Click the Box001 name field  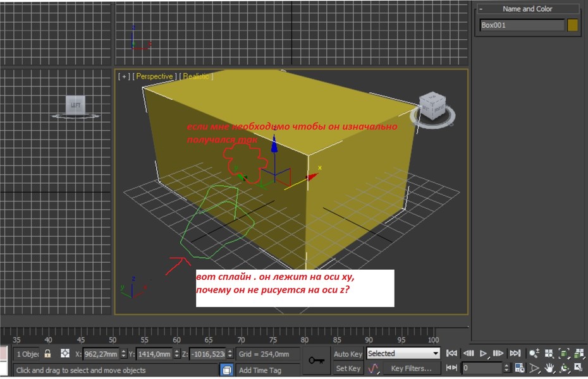[x=522, y=25]
